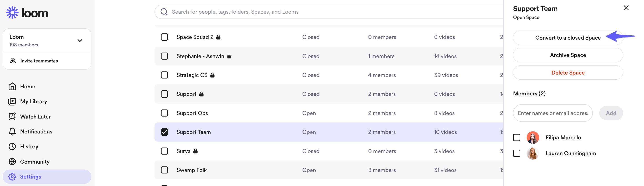Focus the member names or email field

[553, 113]
